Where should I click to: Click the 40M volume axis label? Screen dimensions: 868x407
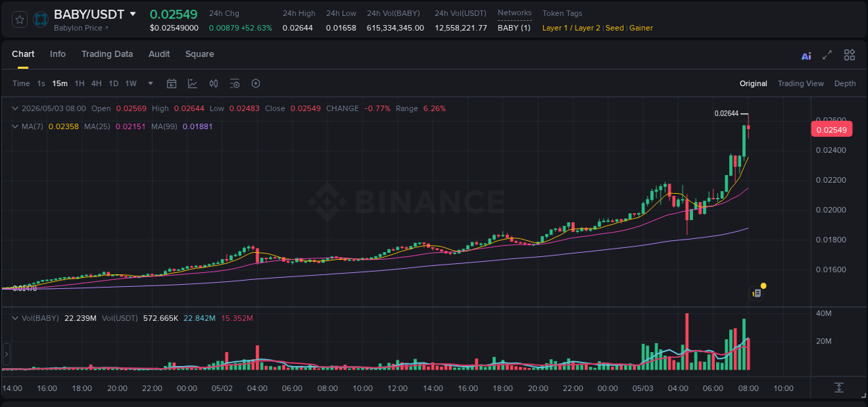pos(824,314)
